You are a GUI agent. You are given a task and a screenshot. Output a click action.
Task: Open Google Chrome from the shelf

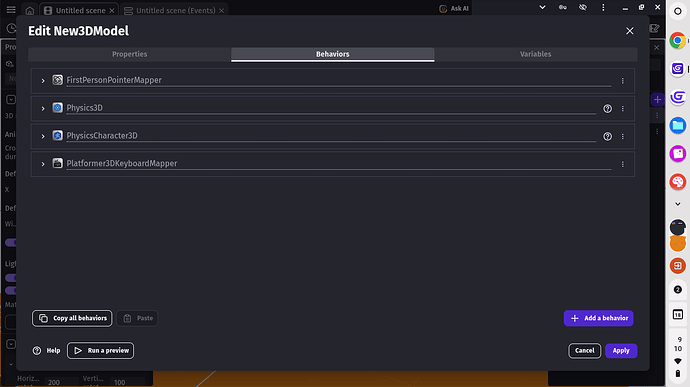click(x=678, y=41)
